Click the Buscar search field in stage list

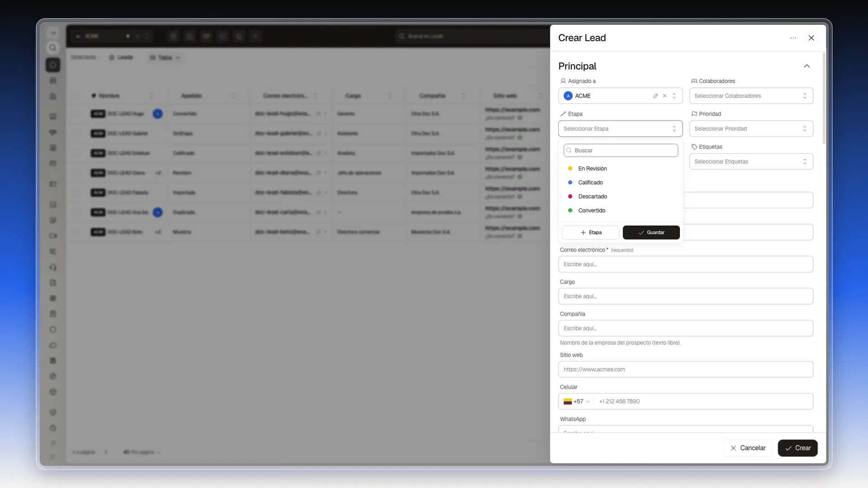(621, 150)
